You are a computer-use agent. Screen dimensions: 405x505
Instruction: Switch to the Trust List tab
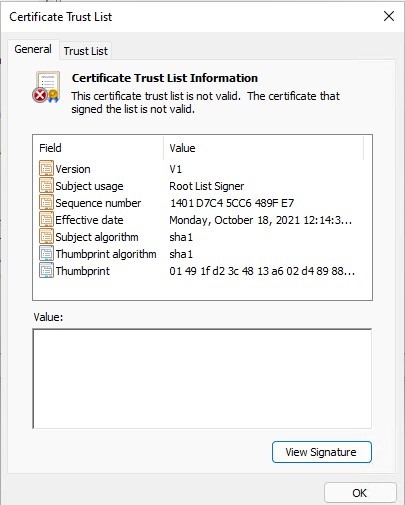click(x=86, y=51)
